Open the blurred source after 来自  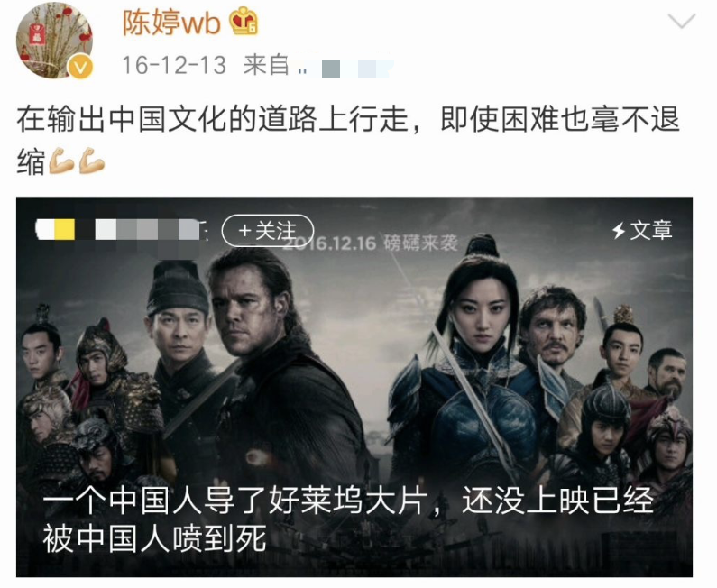pos(345,68)
